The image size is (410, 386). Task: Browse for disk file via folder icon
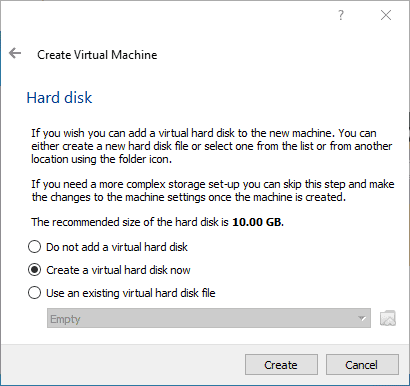(x=388, y=318)
